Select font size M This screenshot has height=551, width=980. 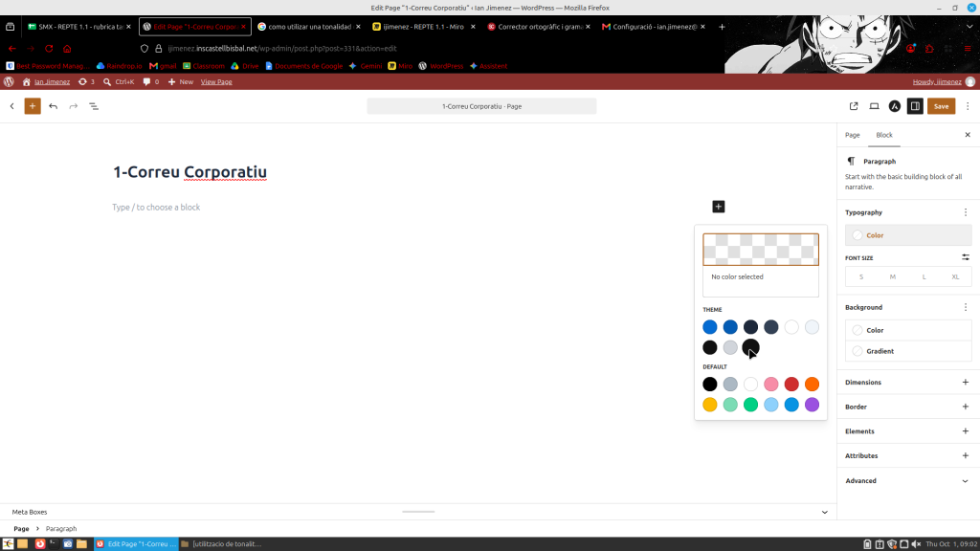click(x=893, y=276)
